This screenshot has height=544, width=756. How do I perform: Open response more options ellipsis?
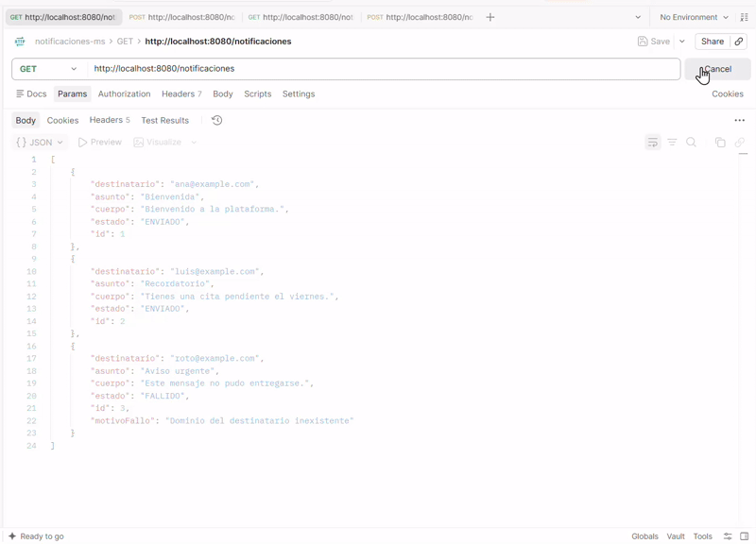coord(739,121)
